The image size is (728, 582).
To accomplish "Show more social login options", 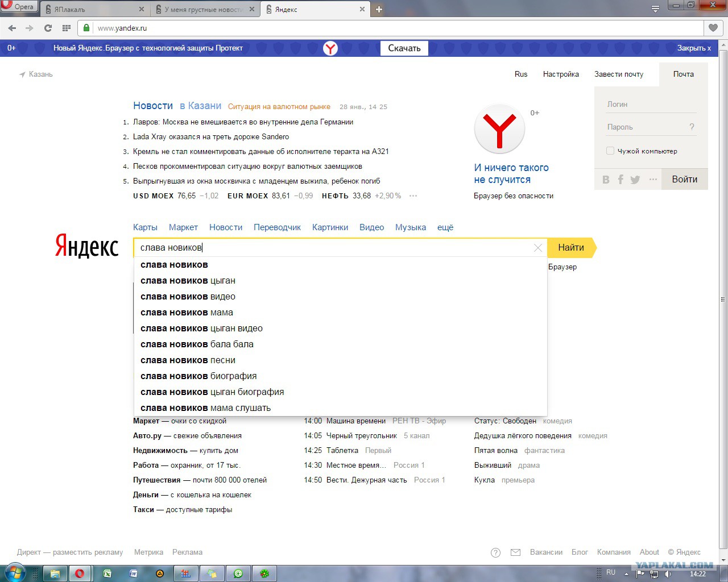I will 653,180.
